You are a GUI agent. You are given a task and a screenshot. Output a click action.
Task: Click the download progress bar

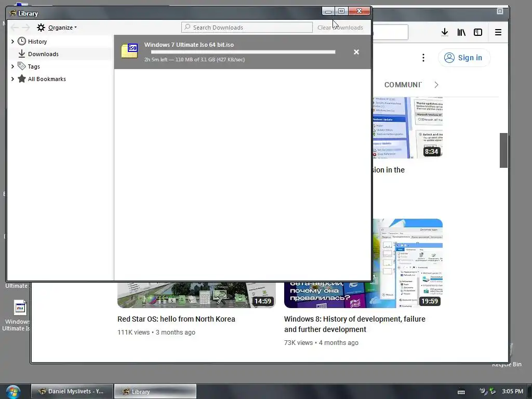[x=243, y=52]
